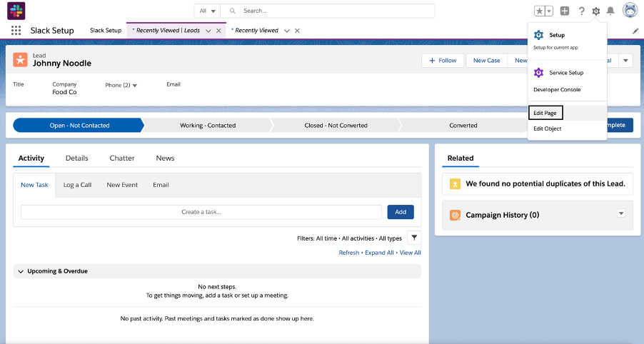Open the Favorites star icon
This screenshot has width=644, height=344.
(x=539, y=11)
